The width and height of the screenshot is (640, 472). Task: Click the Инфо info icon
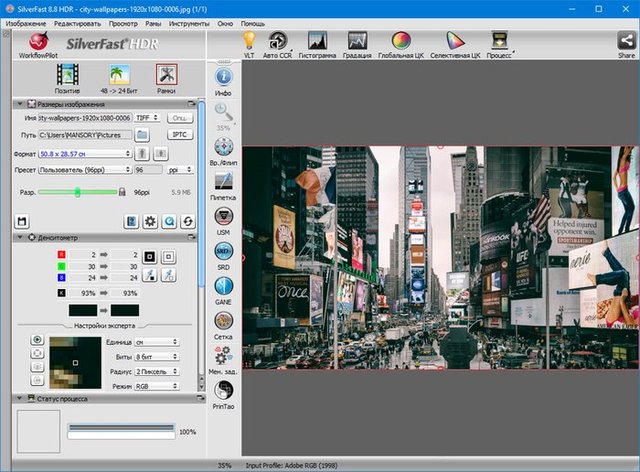pyautogui.click(x=224, y=77)
